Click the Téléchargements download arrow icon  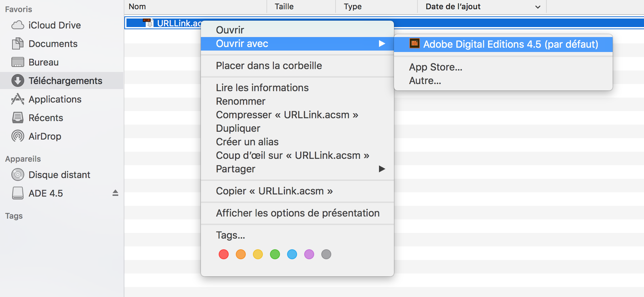pos(18,81)
